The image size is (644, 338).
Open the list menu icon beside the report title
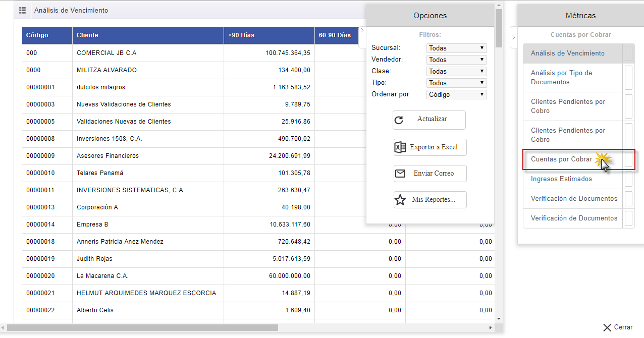click(22, 10)
